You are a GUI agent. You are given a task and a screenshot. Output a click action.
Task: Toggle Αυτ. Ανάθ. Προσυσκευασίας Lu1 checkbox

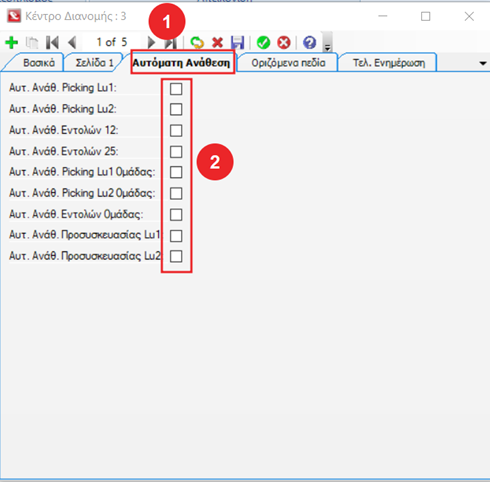tap(176, 236)
